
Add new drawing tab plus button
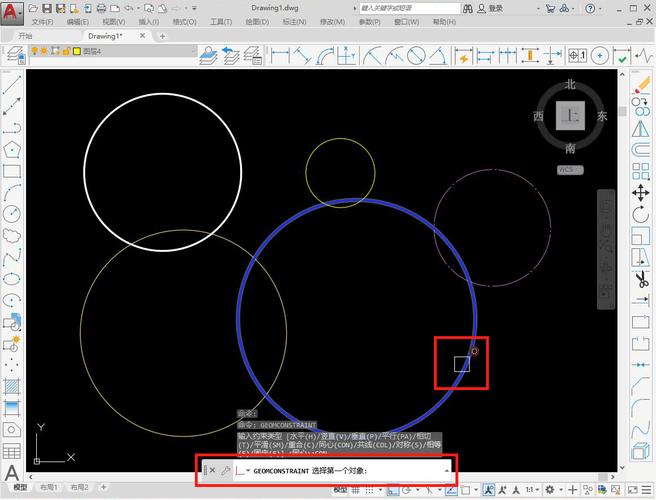point(162,36)
